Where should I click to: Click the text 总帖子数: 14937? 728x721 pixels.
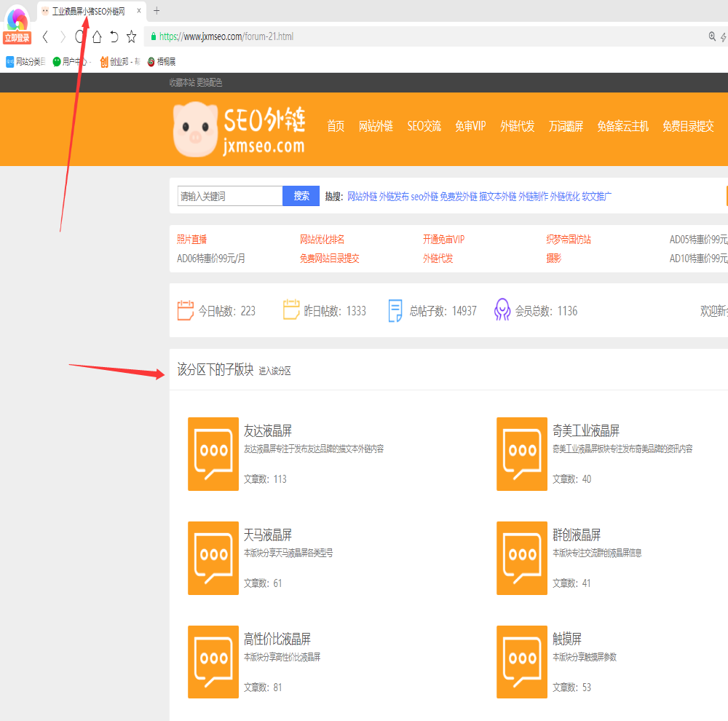pos(443,311)
